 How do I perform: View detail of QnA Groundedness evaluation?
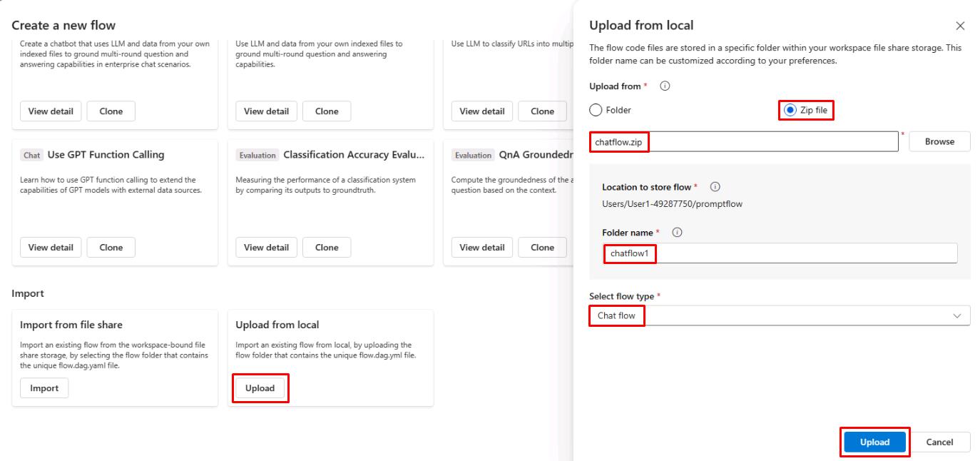click(x=481, y=248)
